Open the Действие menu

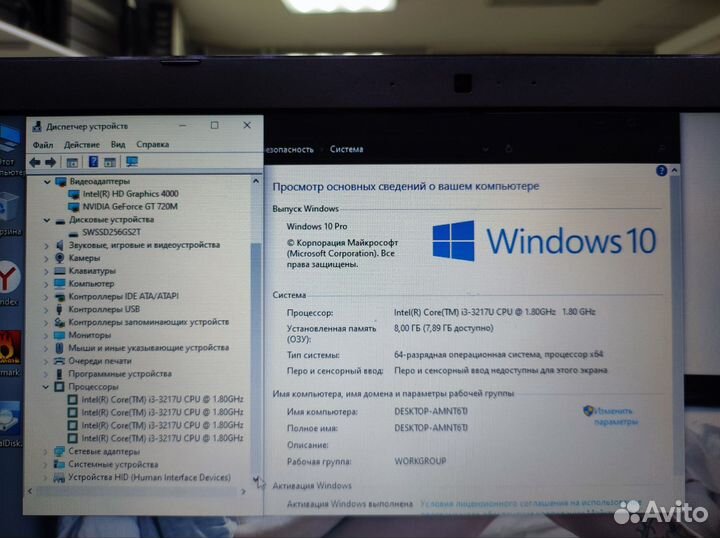click(x=82, y=145)
